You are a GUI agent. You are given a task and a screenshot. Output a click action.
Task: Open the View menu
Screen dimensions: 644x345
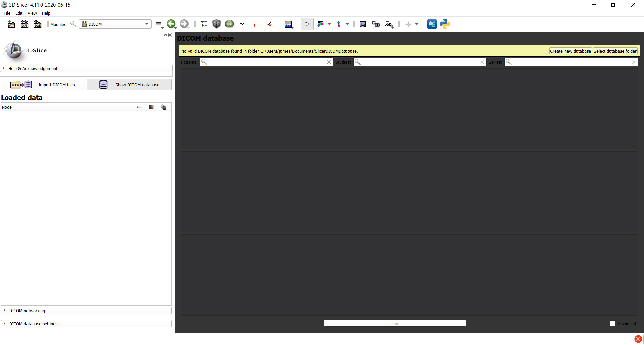[32, 13]
